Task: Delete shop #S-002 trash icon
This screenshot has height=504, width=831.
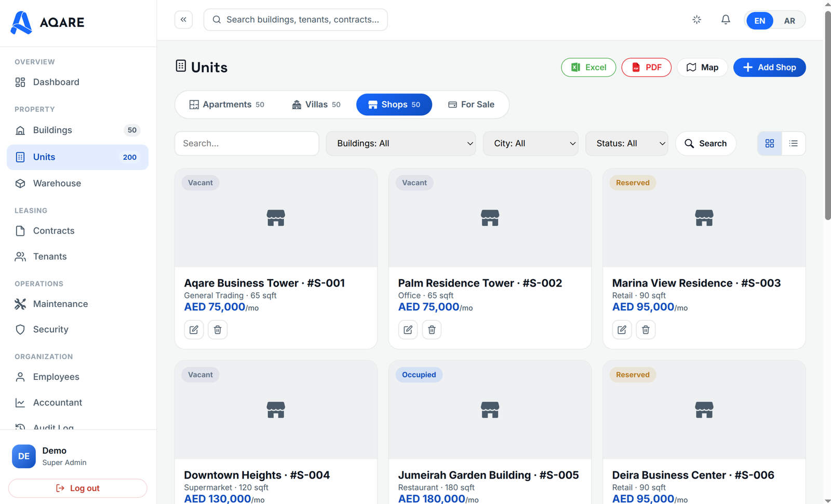Action: pyautogui.click(x=432, y=330)
